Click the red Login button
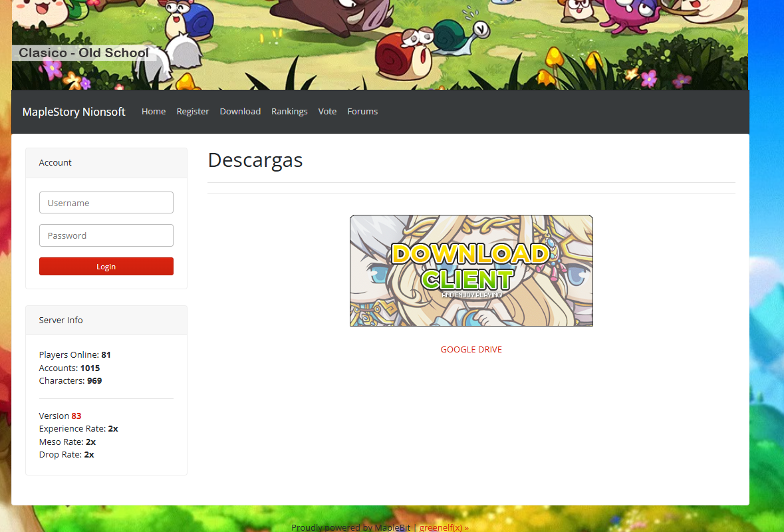The height and width of the screenshot is (532, 784). (x=106, y=267)
